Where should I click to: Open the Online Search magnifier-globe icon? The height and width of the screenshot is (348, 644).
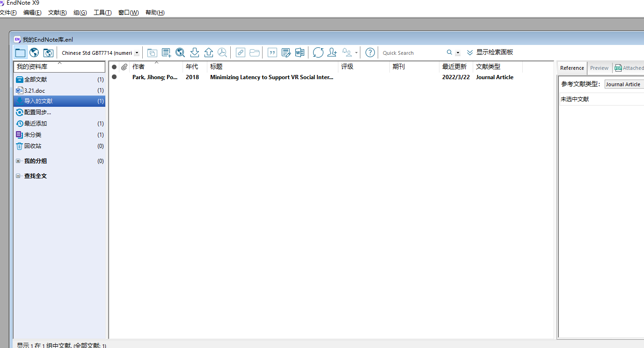click(x=180, y=52)
